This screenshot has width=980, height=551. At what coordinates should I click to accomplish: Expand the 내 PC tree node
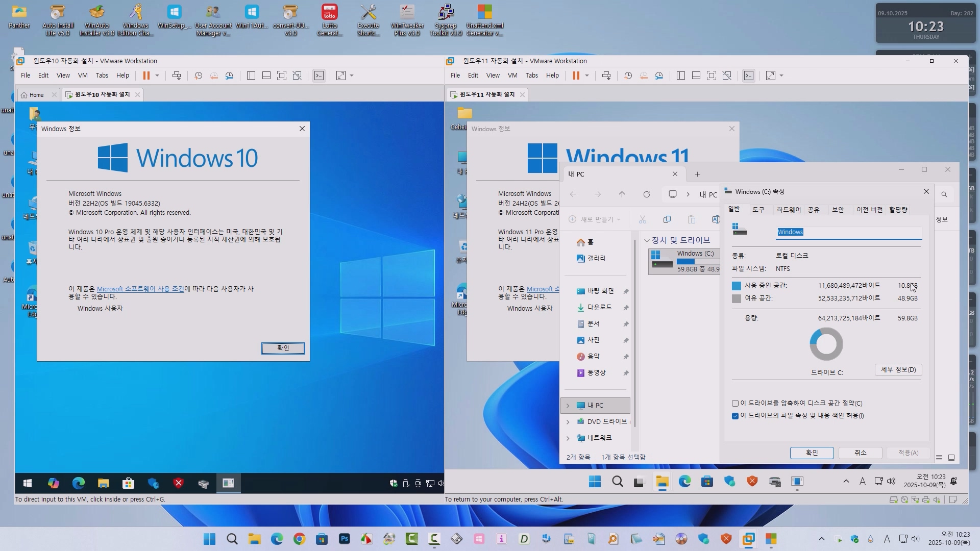[568, 406]
